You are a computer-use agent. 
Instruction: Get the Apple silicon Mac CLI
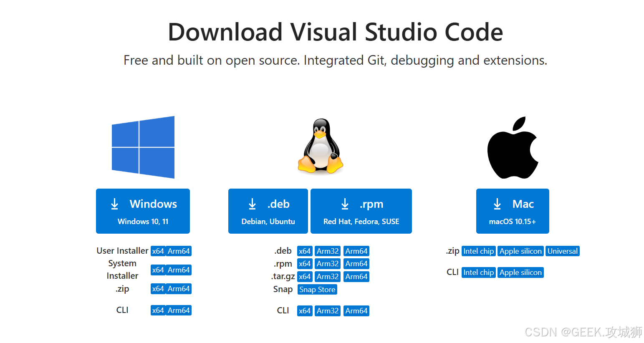point(521,272)
